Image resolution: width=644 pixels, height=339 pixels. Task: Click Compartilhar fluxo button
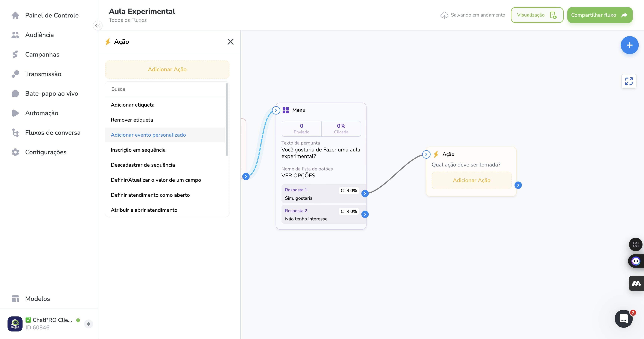tap(600, 15)
